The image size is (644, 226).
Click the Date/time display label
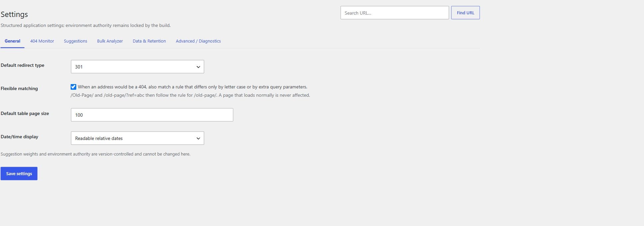click(20, 137)
